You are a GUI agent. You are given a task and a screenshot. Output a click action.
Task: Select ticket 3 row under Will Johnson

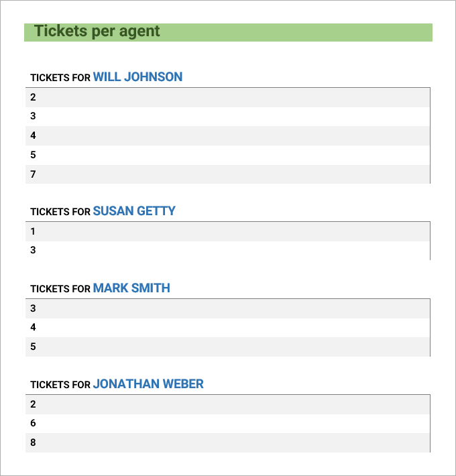227,117
